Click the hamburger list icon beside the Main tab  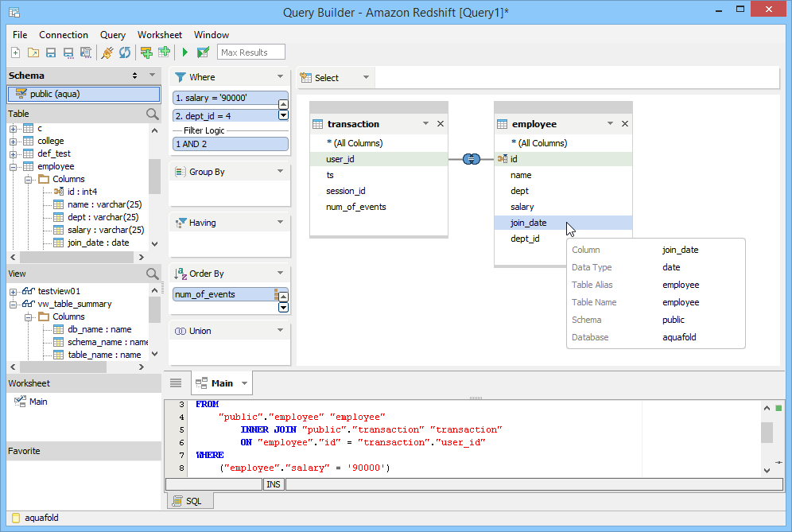click(176, 383)
